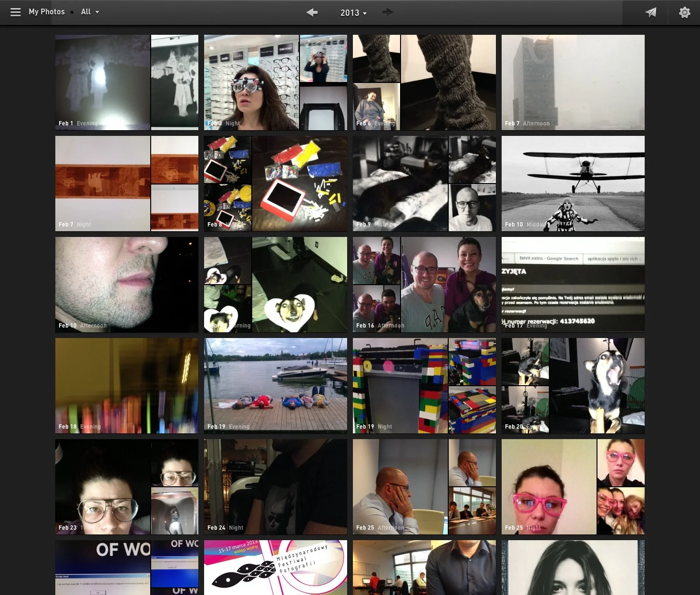
Task: Open the Feb 24 Night dark room photo
Action: [276, 487]
